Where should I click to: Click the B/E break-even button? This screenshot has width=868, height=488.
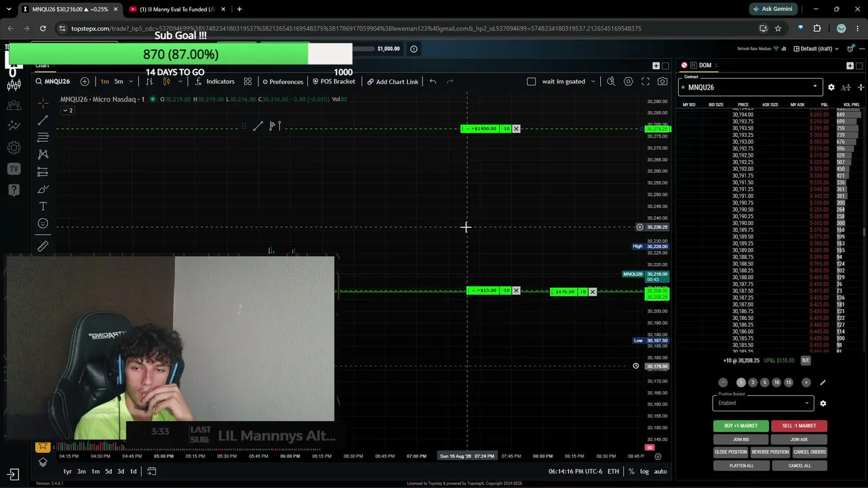point(806,361)
